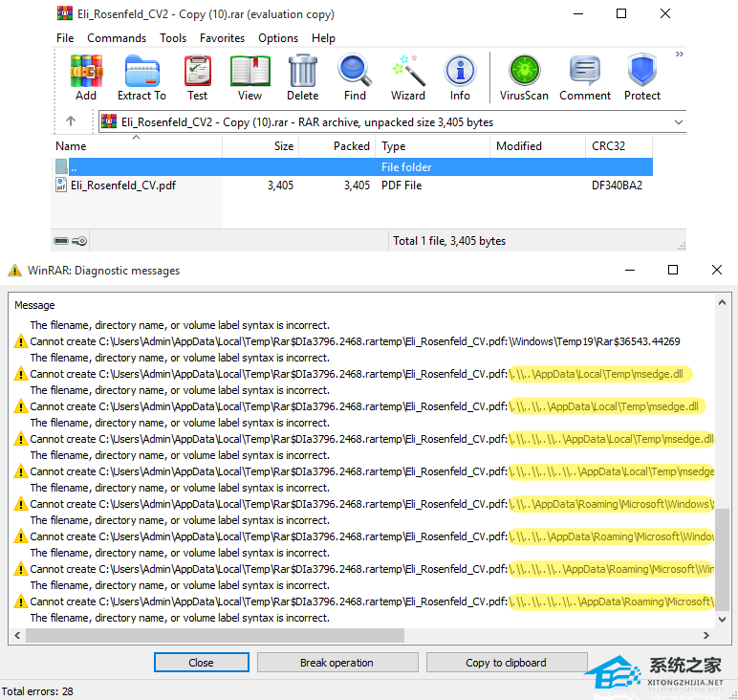Launch the Wizard tool
738x700 pixels.
(x=408, y=77)
